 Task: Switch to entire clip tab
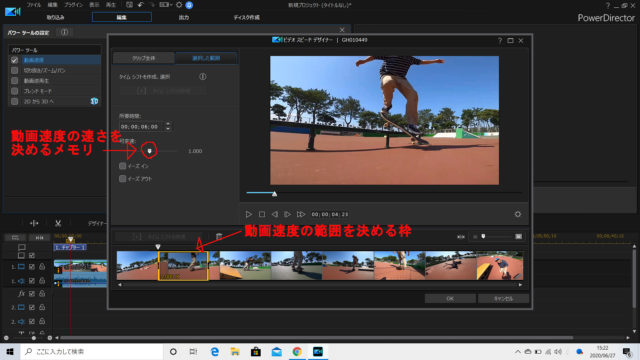(x=144, y=58)
